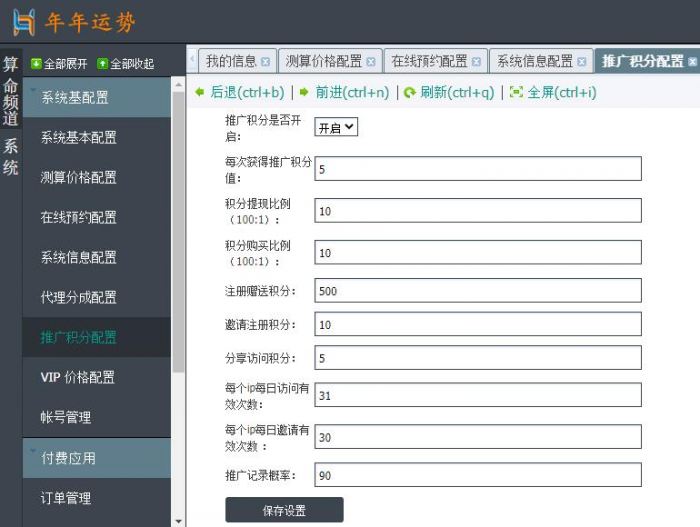Go back using 后退 arrow icon
Screen dimensions: 700x527
[200, 92]
